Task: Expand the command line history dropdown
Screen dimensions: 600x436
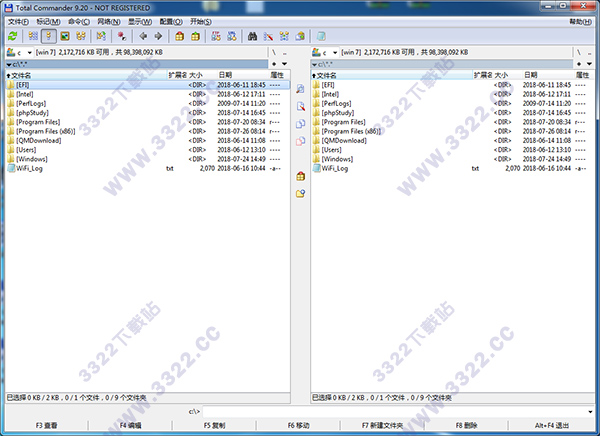Action: (x=590, y=412)
